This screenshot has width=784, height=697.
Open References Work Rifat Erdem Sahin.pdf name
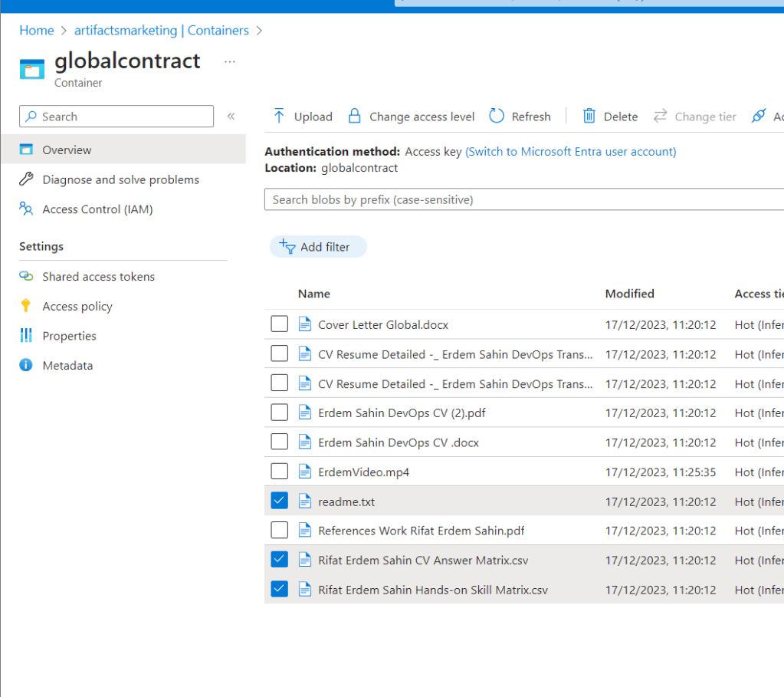421,531
